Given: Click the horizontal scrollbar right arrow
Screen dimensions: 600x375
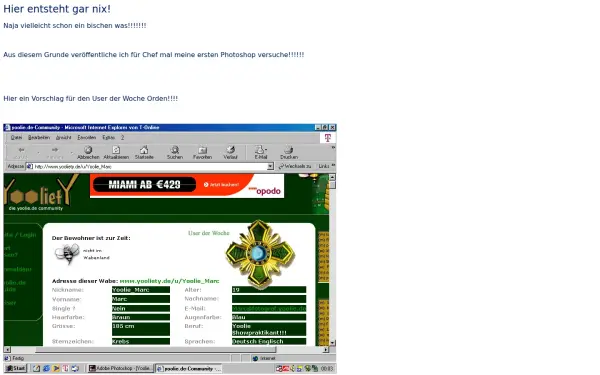Looking at the screenshot, I should pyautogui.click(x=326, y=350).
